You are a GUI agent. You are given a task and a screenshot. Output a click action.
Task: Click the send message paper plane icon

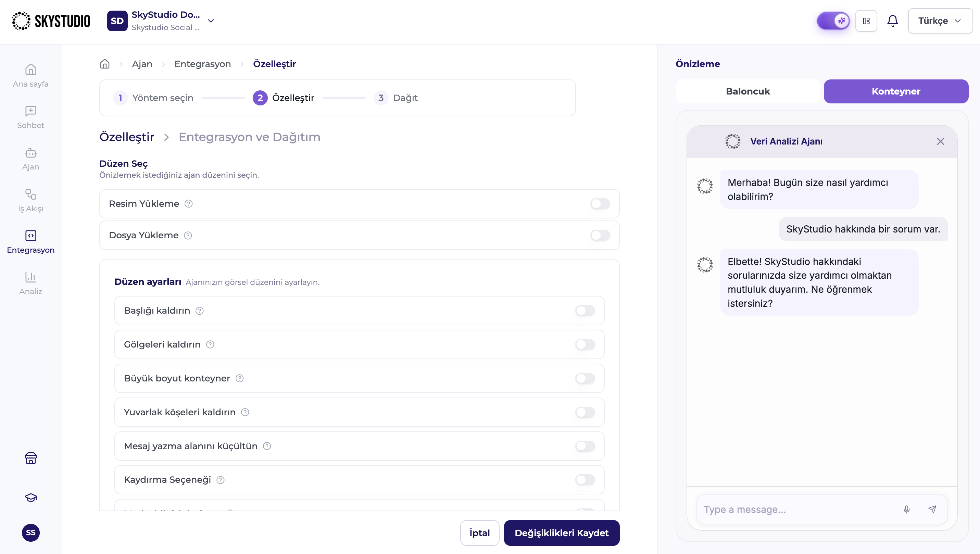[x=932, y=509]
